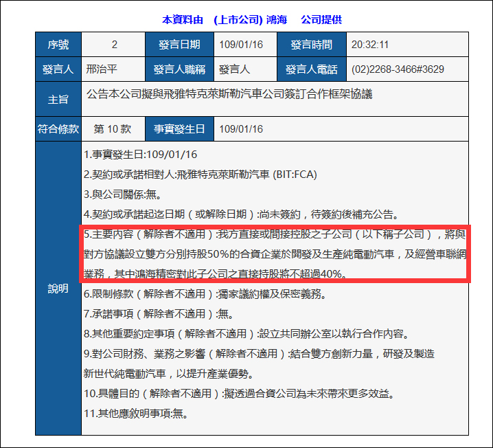Click line '3.與公司關係:無。'
The width and height of the screenshot is (493, 448).
[x=123, y=194]
